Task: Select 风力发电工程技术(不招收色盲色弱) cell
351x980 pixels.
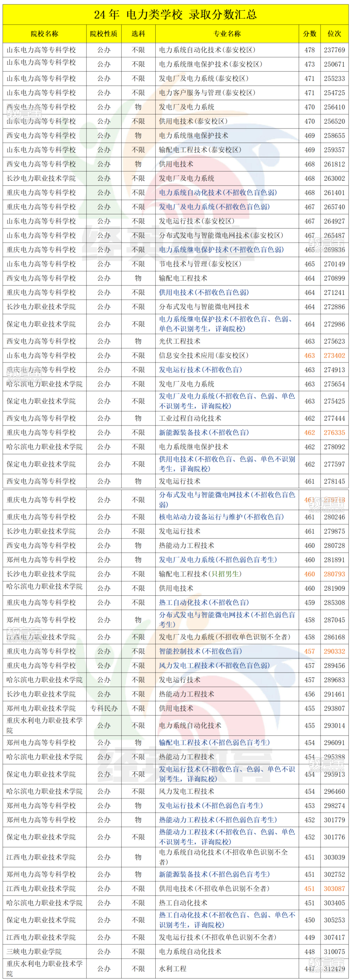Action: coord(214,665)
